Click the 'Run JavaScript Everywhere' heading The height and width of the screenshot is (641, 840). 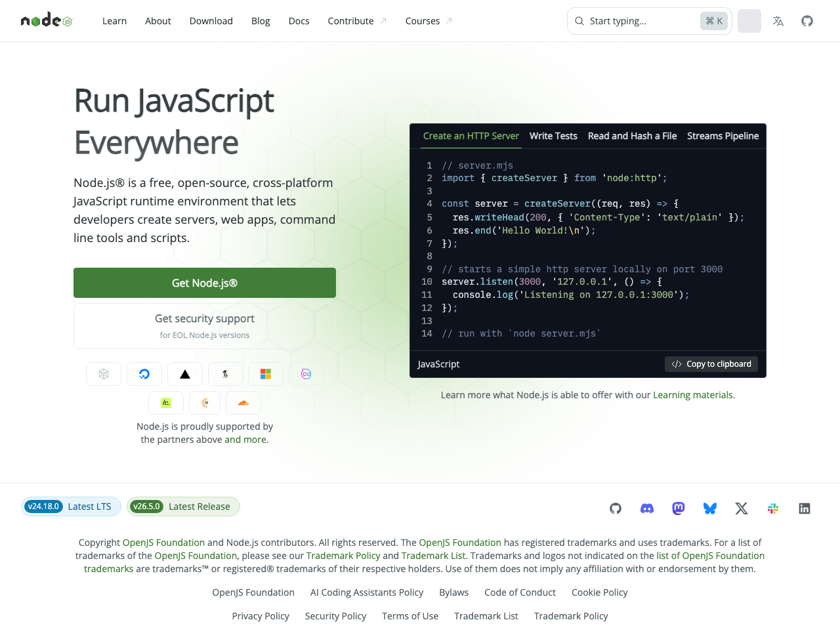click(x=174, y=121)
